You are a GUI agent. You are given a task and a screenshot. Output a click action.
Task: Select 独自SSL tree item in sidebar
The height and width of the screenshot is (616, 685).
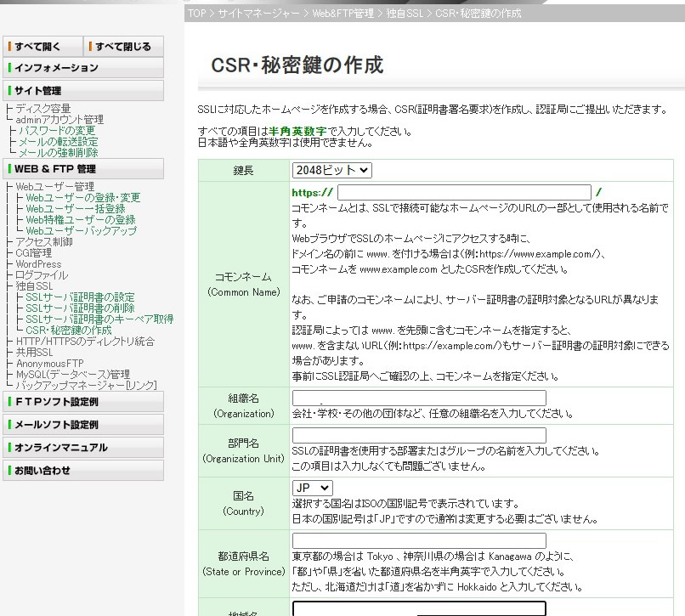34,285
